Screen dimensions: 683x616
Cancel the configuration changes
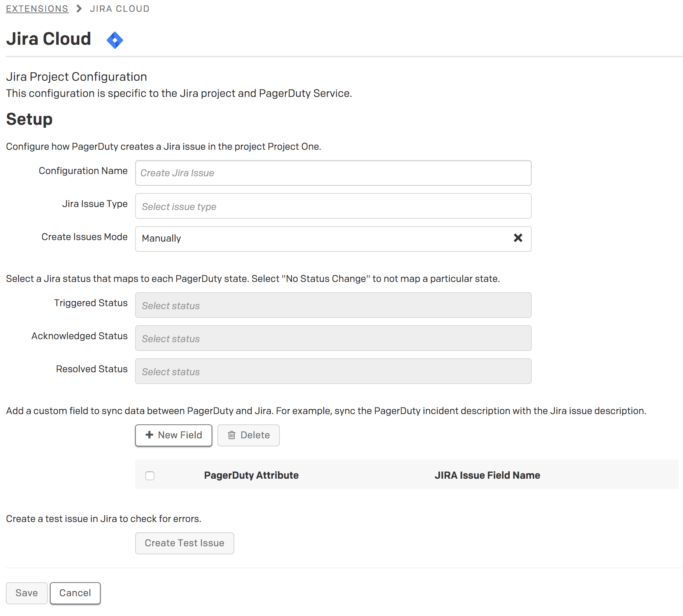pyautogui.click(x=75, y=593)
